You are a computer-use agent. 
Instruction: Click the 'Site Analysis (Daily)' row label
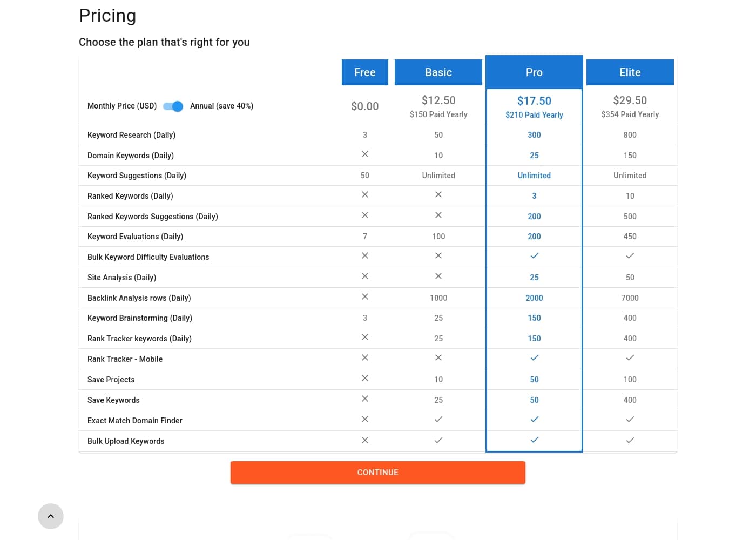(x=122, y=278)
